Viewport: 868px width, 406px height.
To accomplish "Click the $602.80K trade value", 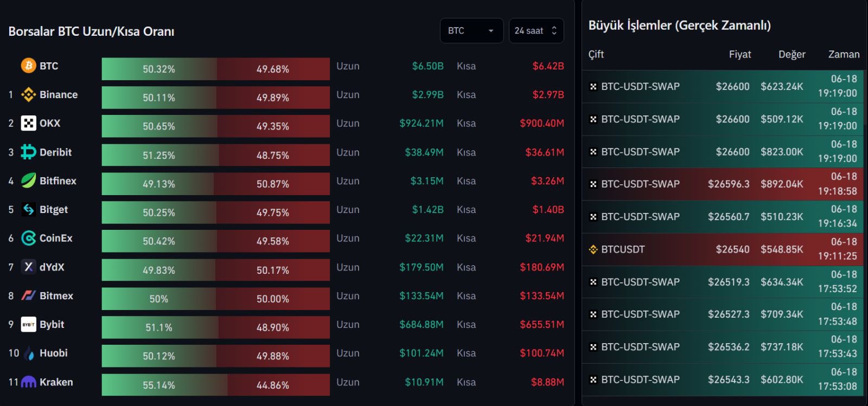I will click(782, 379).
